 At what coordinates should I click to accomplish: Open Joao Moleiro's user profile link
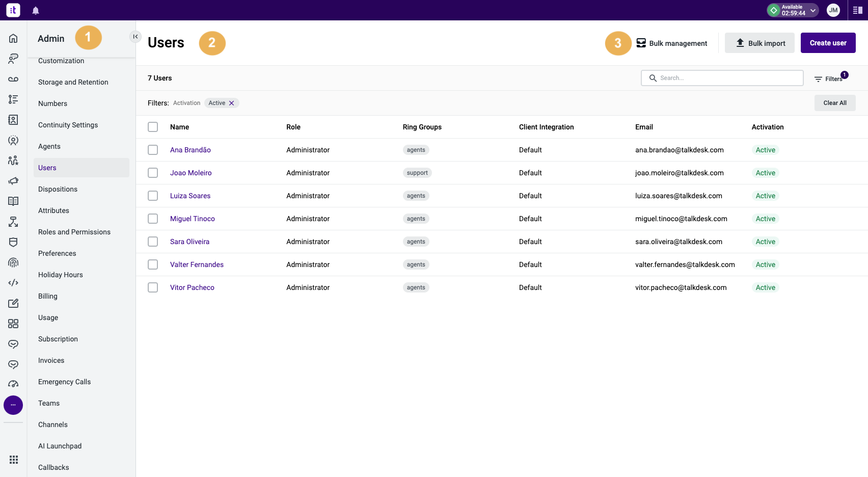(x=191, y=173)
